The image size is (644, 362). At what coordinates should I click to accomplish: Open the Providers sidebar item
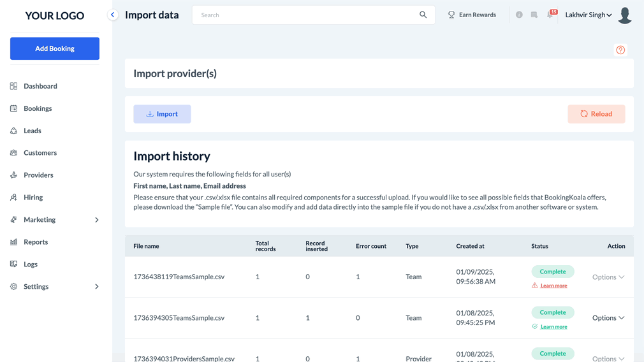pyautogui.click(x=38, y=175)
